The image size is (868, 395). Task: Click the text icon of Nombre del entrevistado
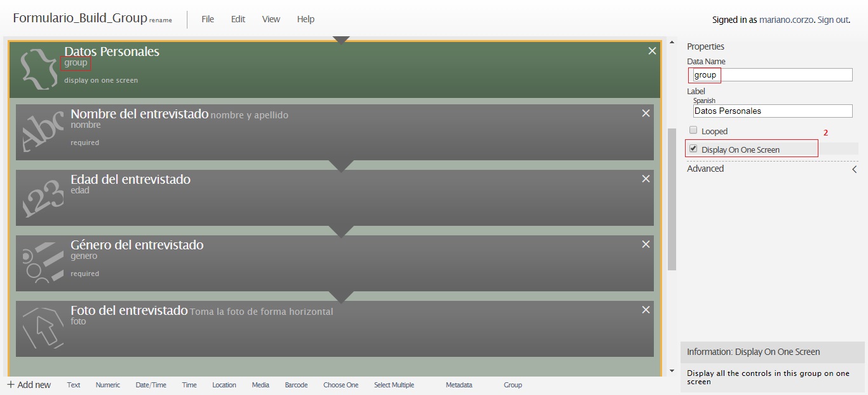43,132
